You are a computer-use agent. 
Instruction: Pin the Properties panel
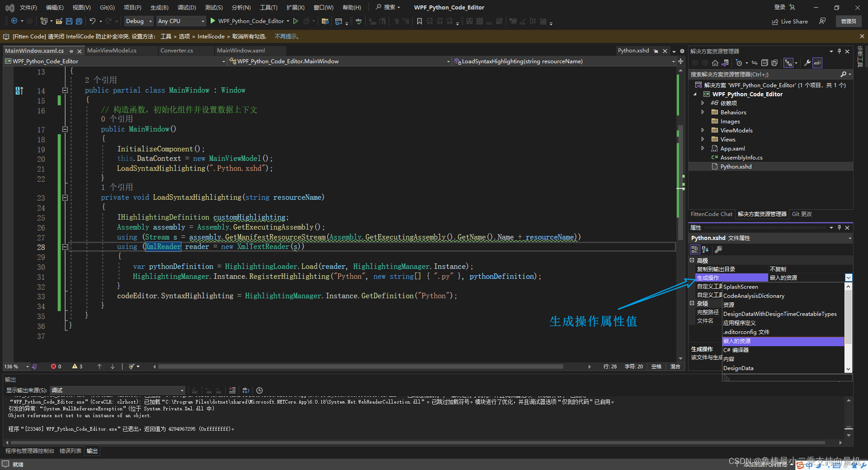coord(839,227)
